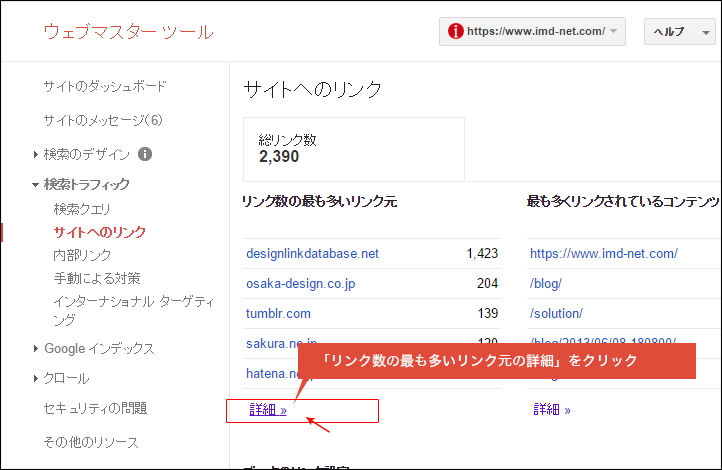Click 詳細 » under 最も多くリンクされているコンテンツ

click(552, 409)
